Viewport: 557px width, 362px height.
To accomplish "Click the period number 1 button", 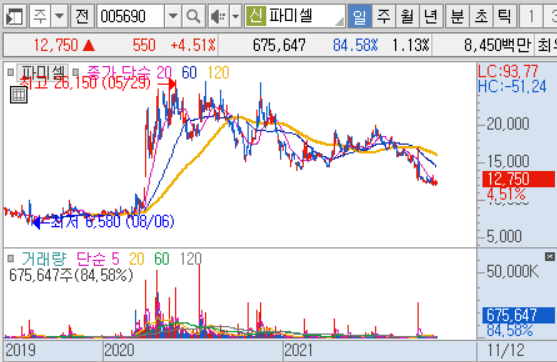I will [531, 16].
